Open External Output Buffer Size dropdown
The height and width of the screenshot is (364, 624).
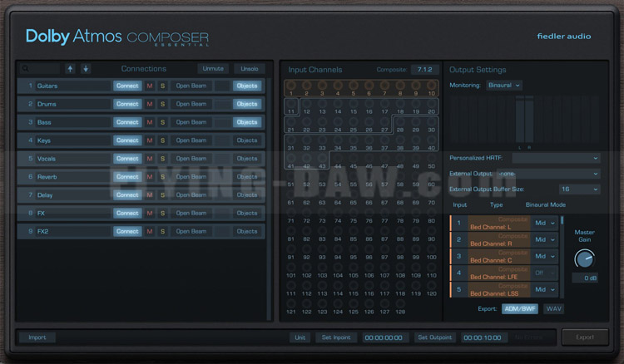click(579, 189)
